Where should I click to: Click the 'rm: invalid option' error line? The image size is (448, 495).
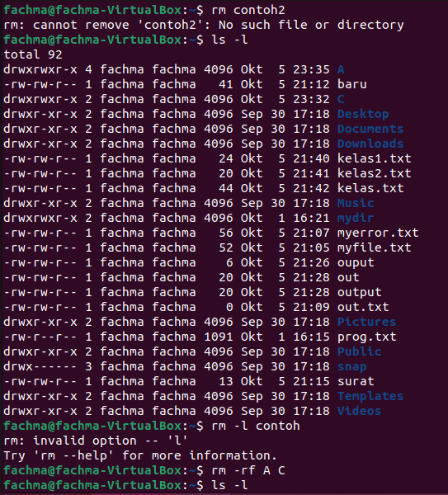(x=96, y=441)
